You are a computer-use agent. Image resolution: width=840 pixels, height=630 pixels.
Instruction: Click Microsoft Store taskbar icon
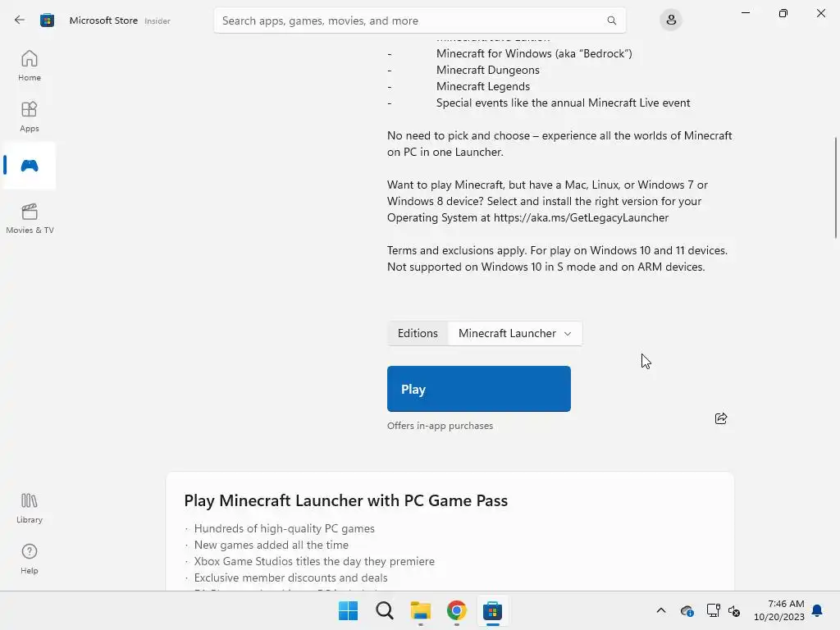[x=492, y=610]
